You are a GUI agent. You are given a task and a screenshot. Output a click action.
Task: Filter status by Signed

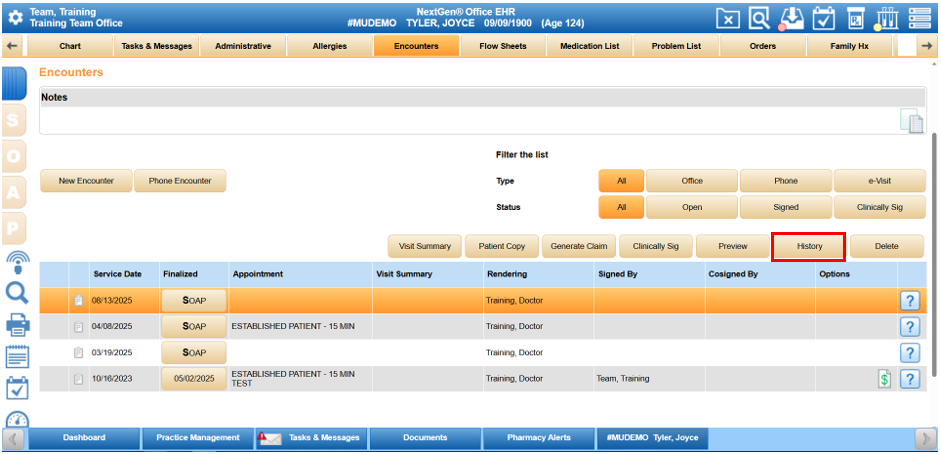785,207
